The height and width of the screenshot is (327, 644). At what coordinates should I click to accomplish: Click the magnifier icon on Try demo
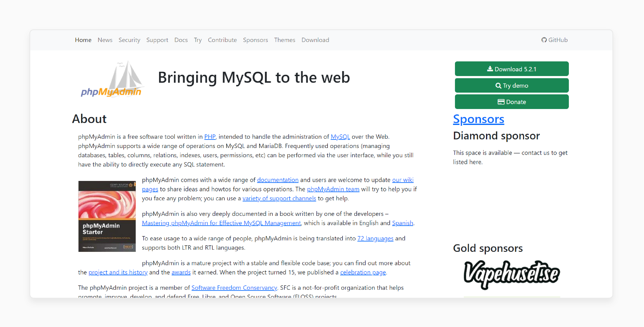pos(498,86)
